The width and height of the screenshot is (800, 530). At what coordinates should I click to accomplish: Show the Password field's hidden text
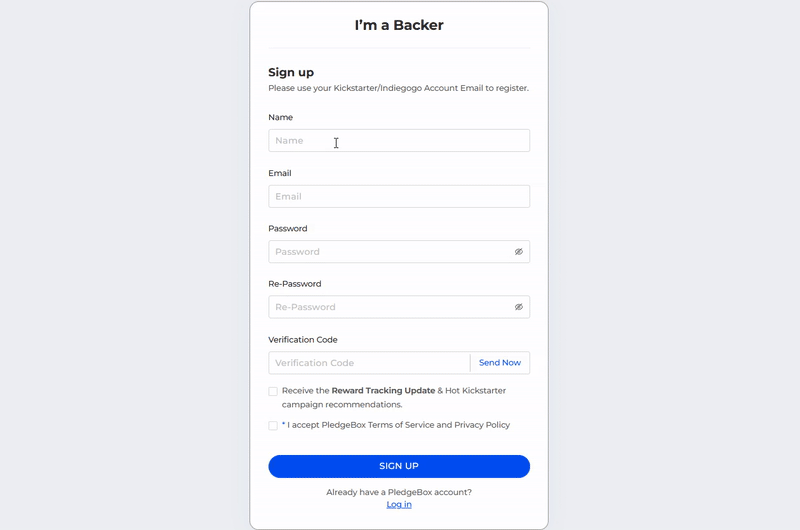point(518,252)
